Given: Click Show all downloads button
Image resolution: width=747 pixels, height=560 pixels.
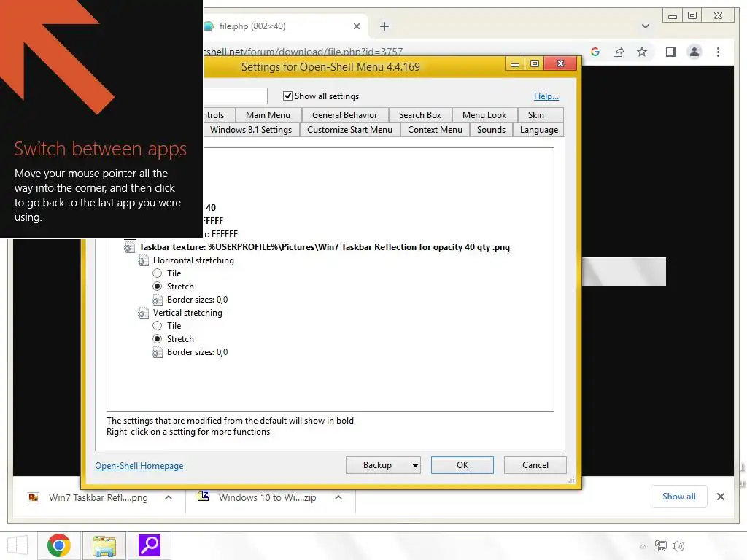Looking at the screenshot, I should tap(679, 497).
